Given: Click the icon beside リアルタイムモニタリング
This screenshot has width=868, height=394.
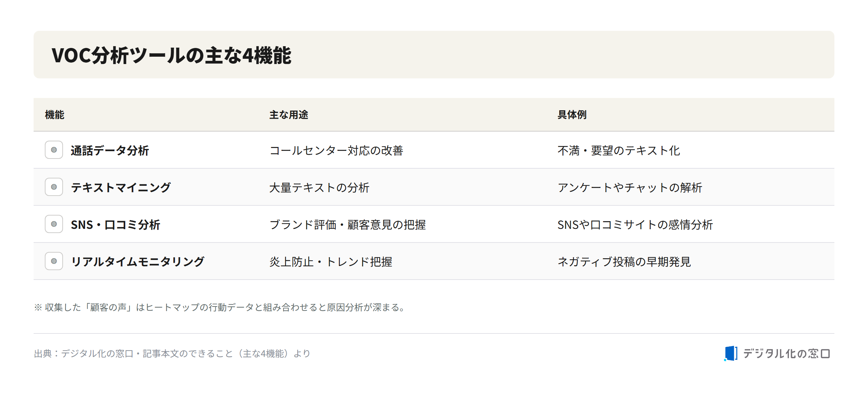Looking at the screenshot, I should pos(54,261).
